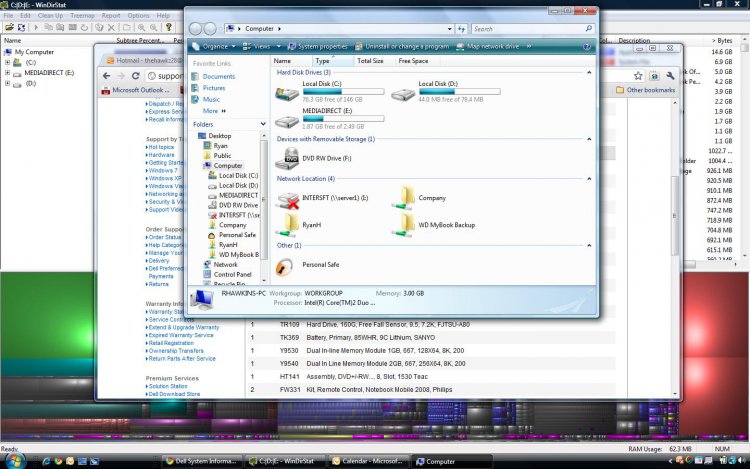Click the Extend & Upgrade Warranty link
The image size is (750, 469).
(183, 327)
